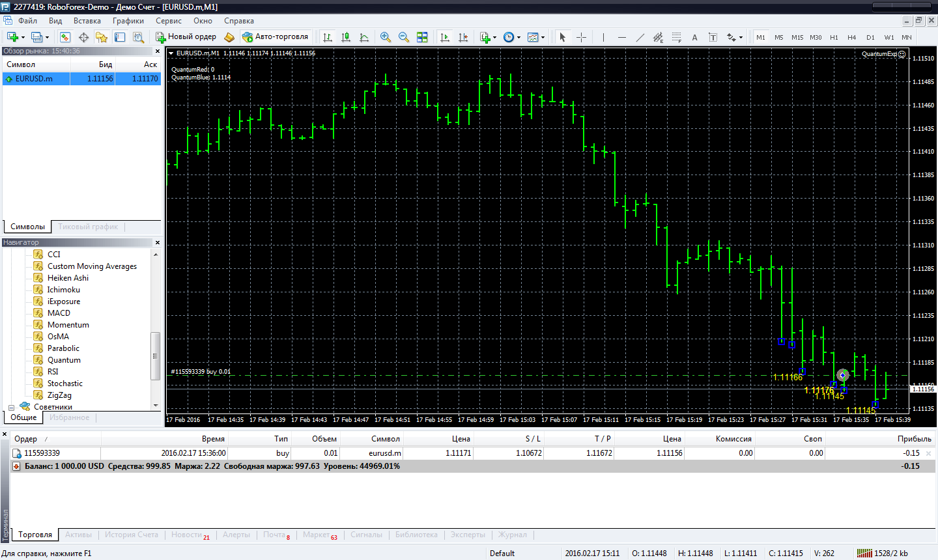This screenshot has height=560, width=938.
Task: Toggle the Авто-торговля button
Action: [275, 37]
